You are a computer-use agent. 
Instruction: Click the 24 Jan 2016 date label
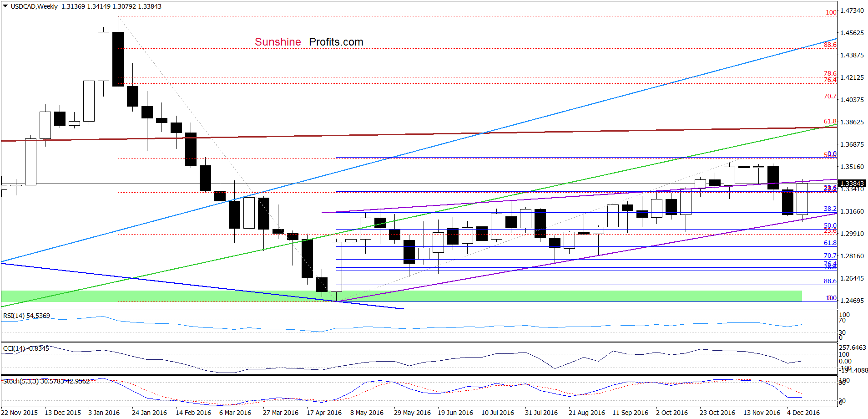(149, 413)
